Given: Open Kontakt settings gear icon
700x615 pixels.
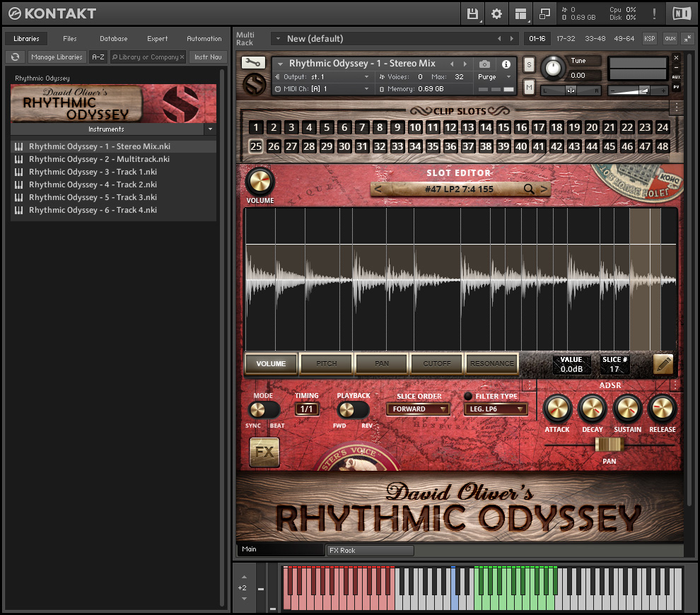Looking at the screenshot, I should [x=496, y=13].
